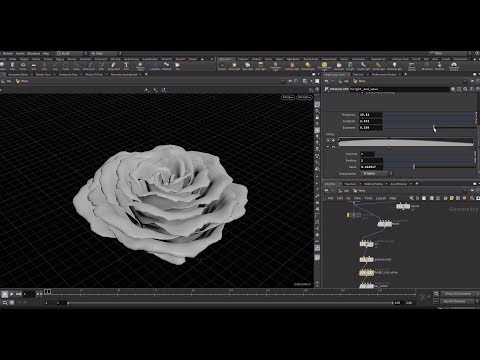Click the Key All Channels button
The height and width of the screenshot is (360, 480).
[x=459, y=301]
